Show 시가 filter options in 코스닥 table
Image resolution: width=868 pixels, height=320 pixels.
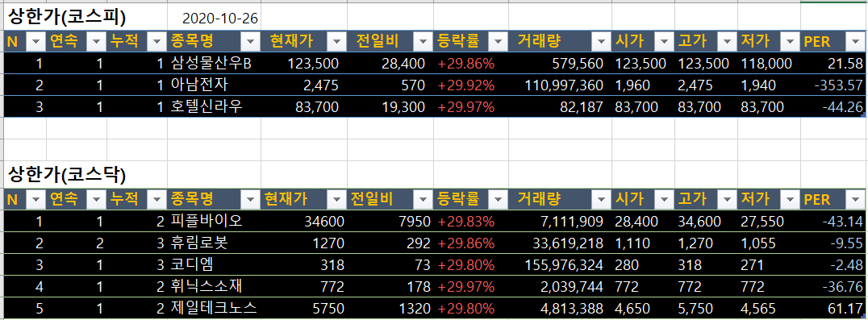click(665, 199)
